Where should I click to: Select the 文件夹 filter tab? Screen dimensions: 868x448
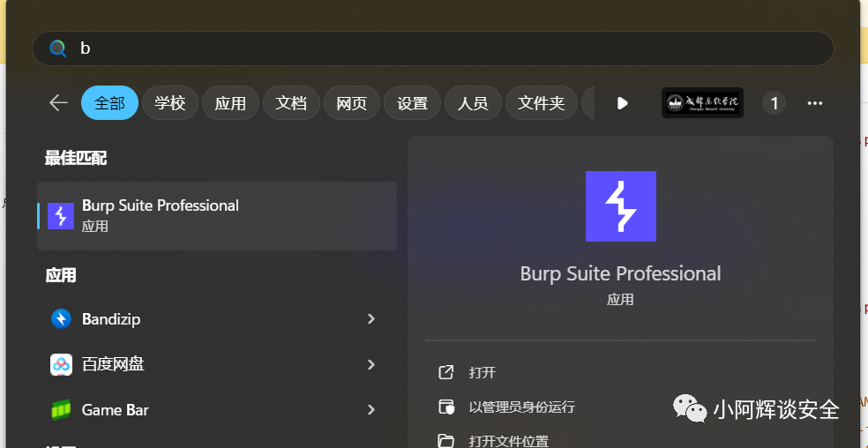click(541, 103)
